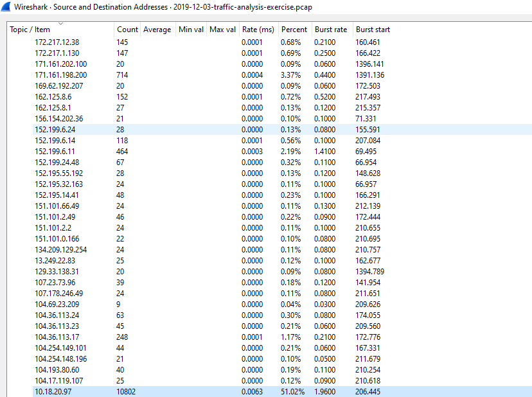This screenshot has height=397, width=532.
Task: Select row 151.101.66.49
Action: [282, 206]
